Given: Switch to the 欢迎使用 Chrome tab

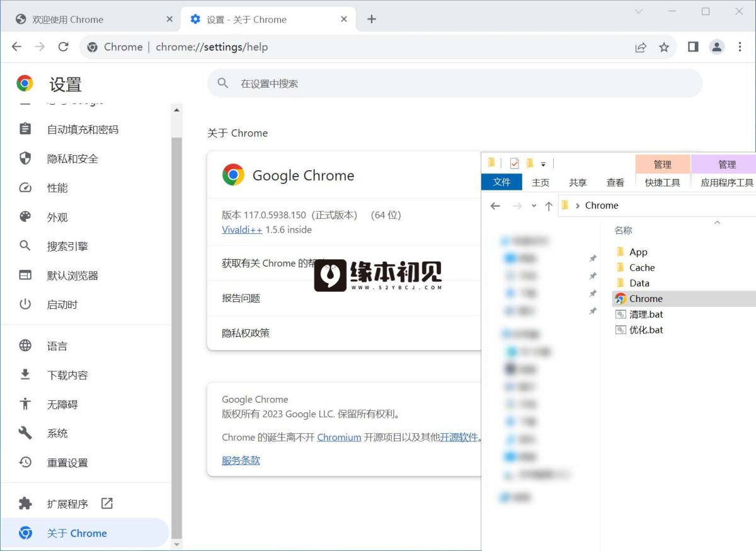Looking at the screenshot, I should pos(93,19).
